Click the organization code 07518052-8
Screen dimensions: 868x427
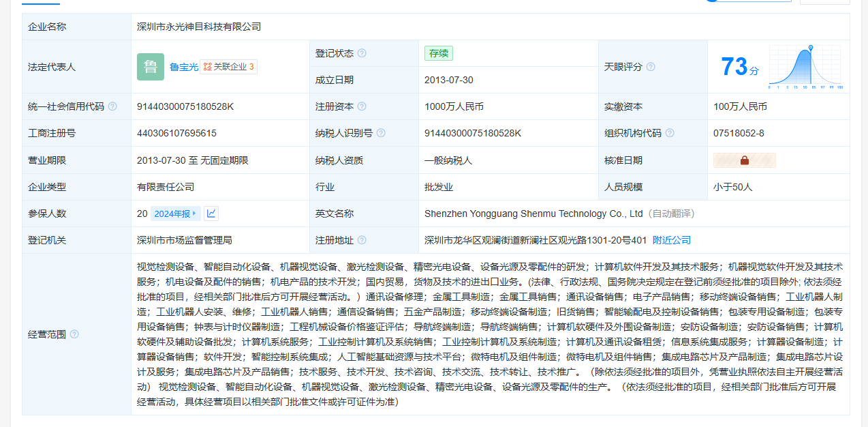pyautogui.click(x=739, y=133)
